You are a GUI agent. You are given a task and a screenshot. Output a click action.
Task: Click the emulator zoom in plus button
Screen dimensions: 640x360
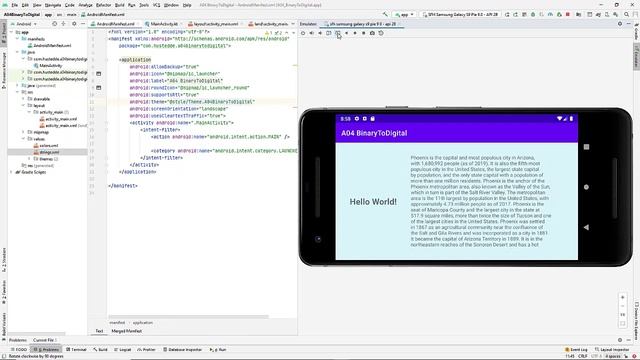pyautogui.click(x=622, y=297)
